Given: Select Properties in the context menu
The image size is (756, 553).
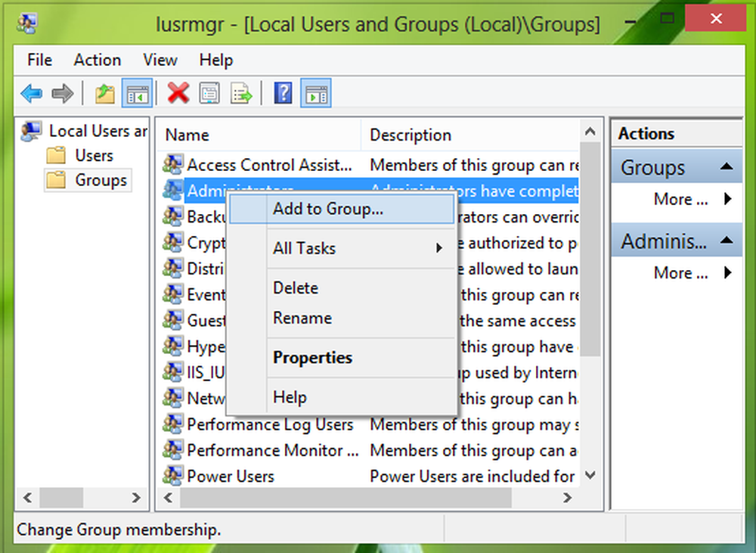Looking at the screenshot, I should 312,358.
